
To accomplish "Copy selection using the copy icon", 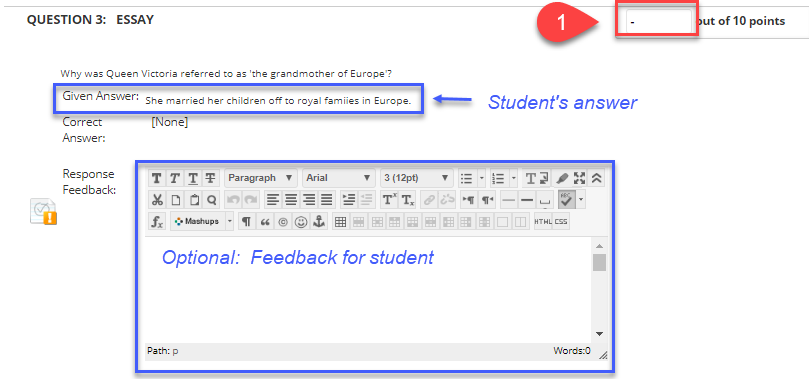I will tap(175, 200).
